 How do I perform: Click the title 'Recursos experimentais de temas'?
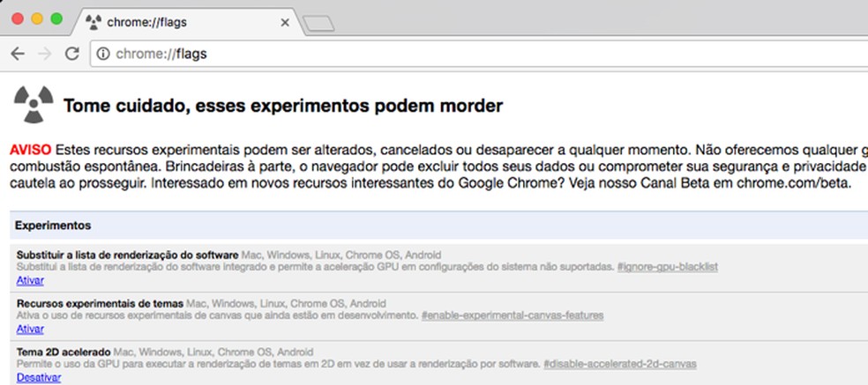(100, 304)
